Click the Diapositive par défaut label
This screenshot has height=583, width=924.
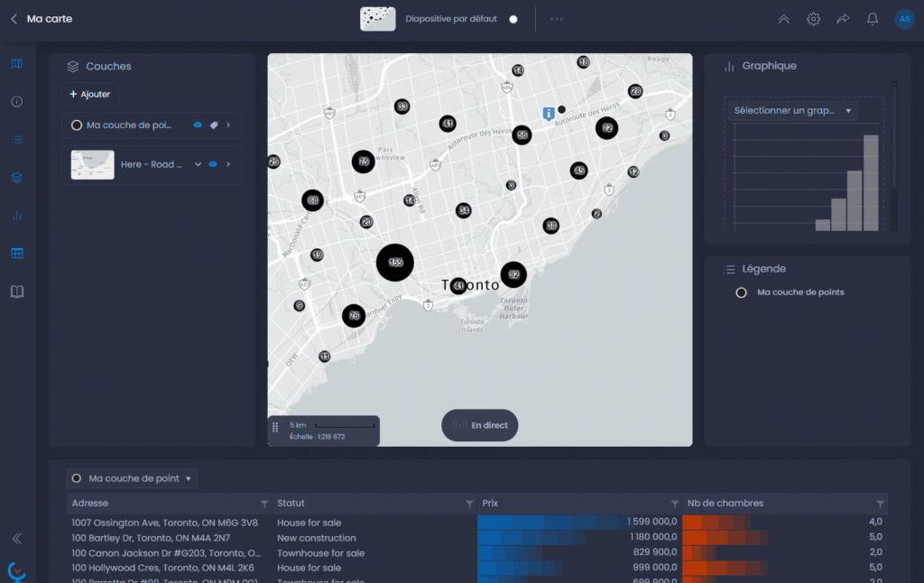[x=451, y=19]
